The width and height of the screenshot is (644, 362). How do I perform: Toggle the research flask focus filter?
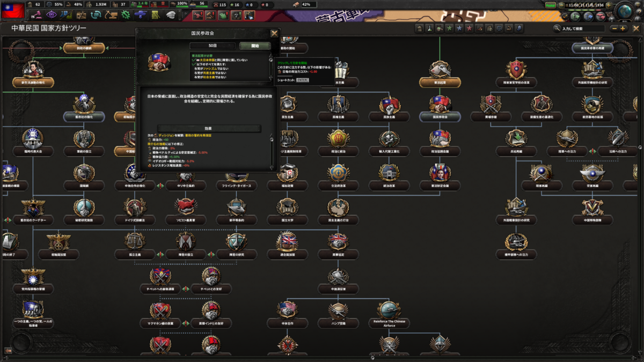pos(429,28)
